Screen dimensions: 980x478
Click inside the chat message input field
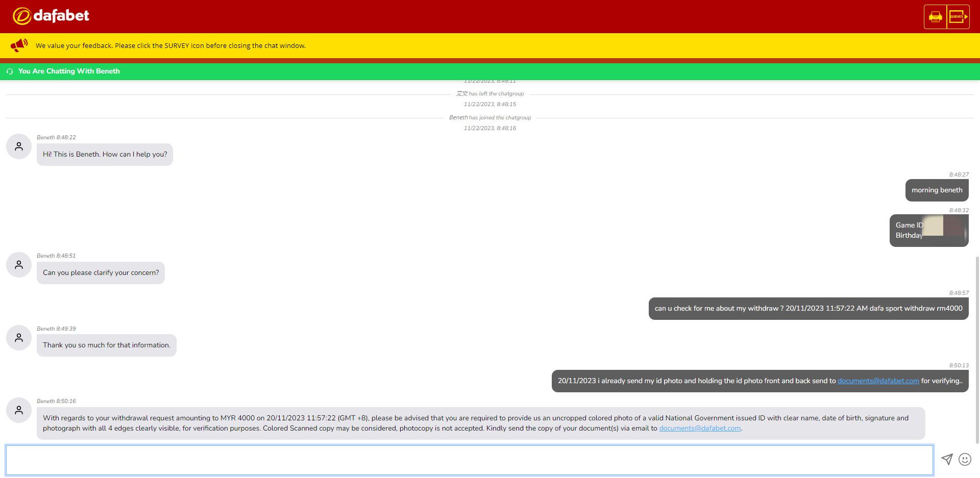point(469,460)
